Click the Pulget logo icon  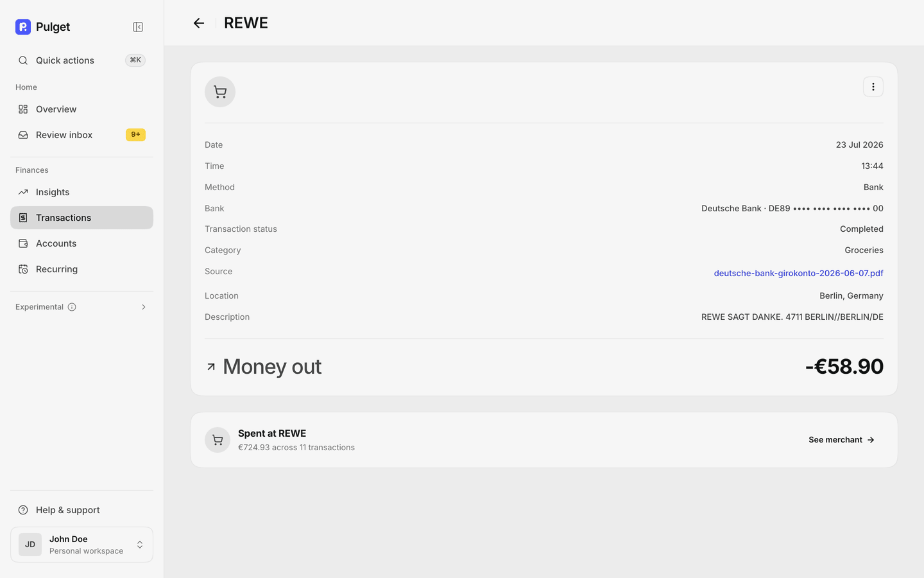23,27
